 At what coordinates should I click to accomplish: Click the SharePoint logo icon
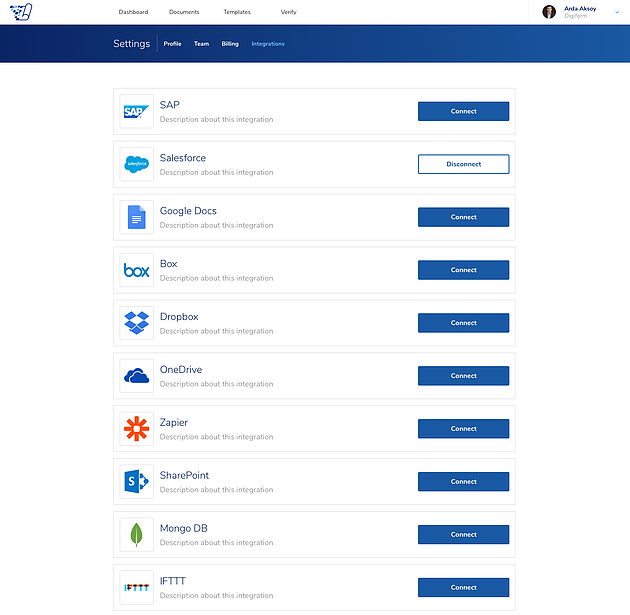(x=137, y=482)
